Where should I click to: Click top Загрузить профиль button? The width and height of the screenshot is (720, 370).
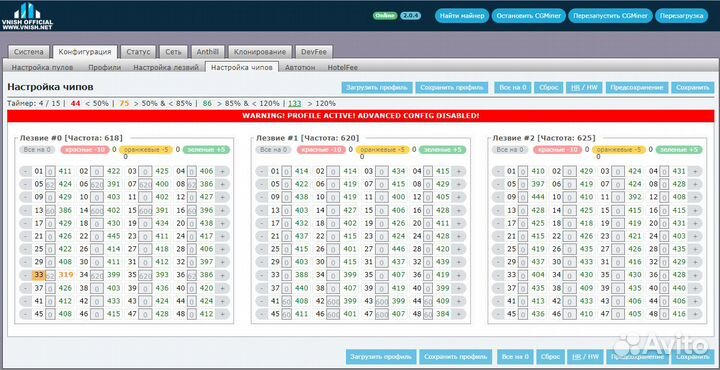(x=377, y=87)
